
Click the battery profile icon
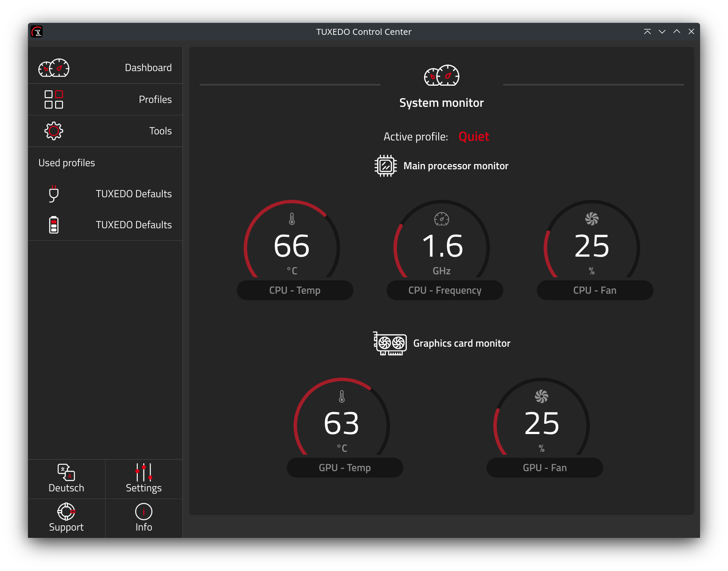tap(54, 225)
